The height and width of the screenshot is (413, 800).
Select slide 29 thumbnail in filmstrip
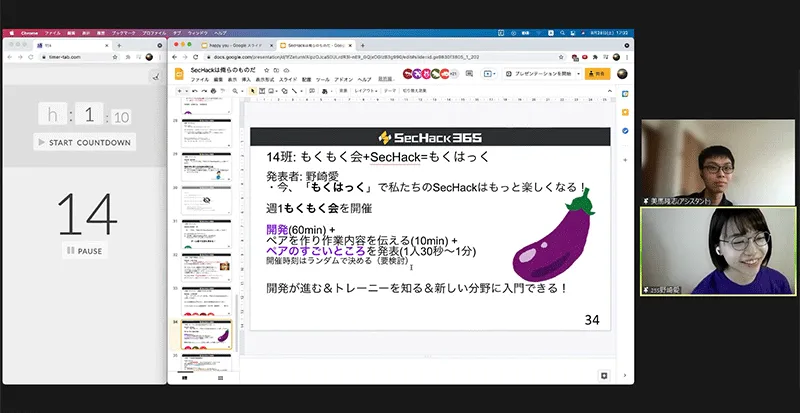[x=207, y=167]
